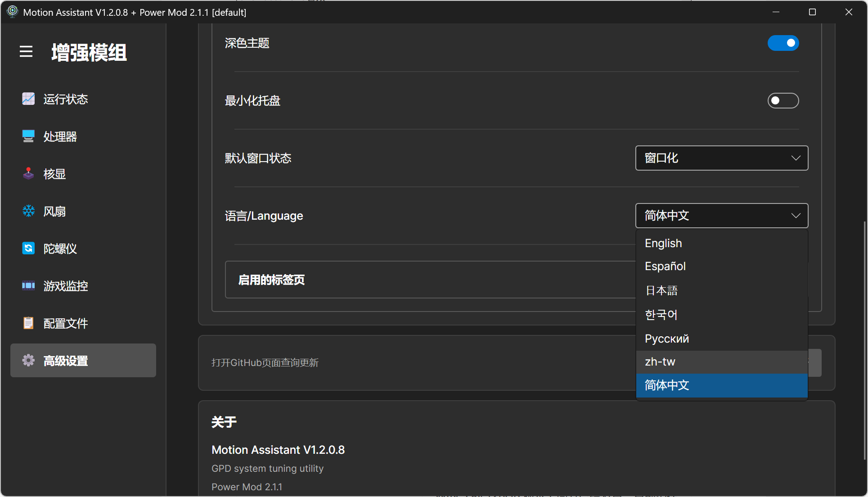Collapse the 语言/Language dropdown

coord(721,216)
